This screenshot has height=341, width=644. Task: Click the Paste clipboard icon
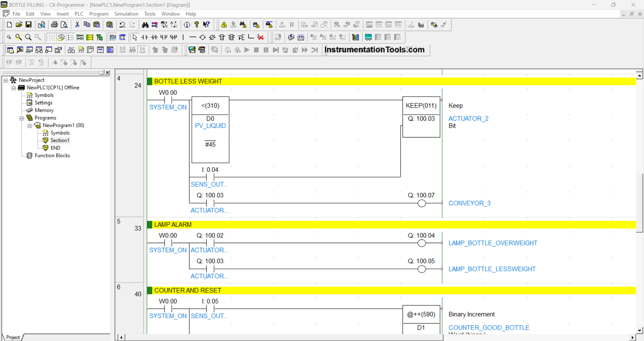[97, 24]
